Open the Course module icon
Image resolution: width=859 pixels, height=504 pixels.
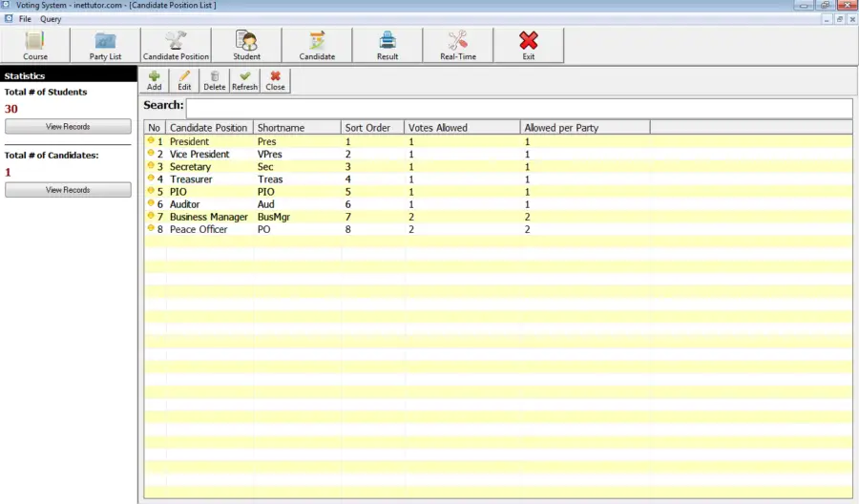[x=35, y=45]
